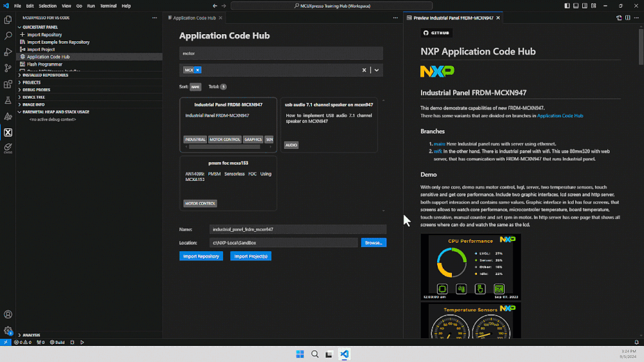Screen dimensions: 644x362
Task: Open MCUXpresso sidebar more actions menu
Action: pyautogui.click(x=155, y=17)
